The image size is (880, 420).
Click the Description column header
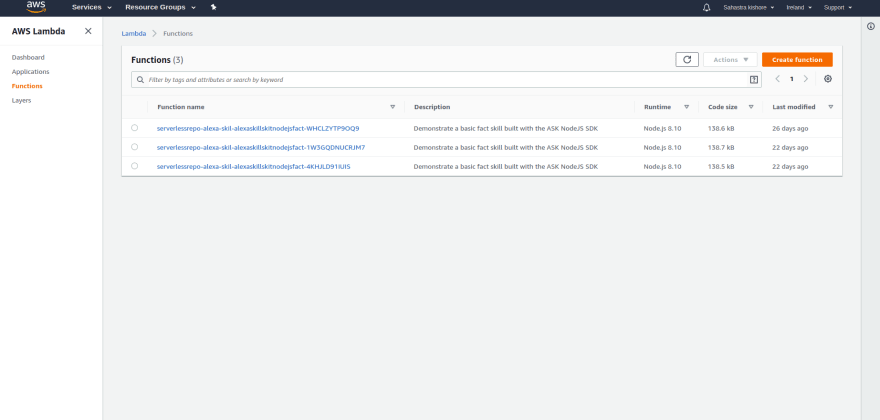(x=432, y=107)
